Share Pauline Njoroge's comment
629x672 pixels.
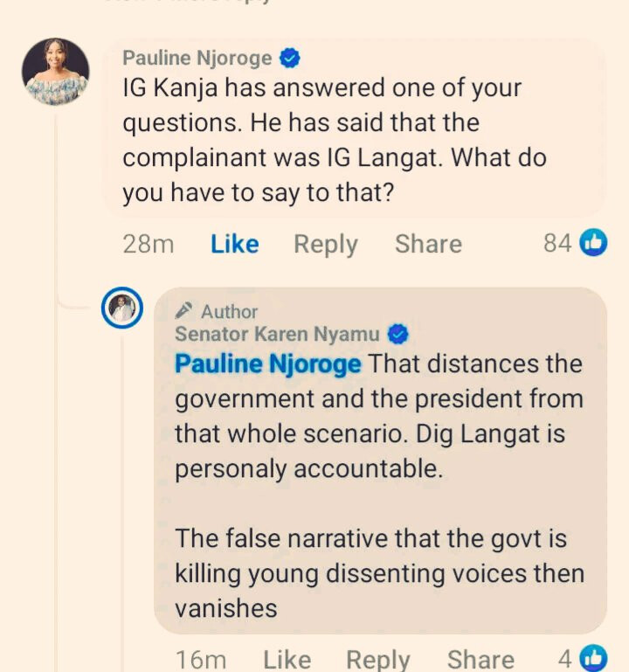coord(428,244)
